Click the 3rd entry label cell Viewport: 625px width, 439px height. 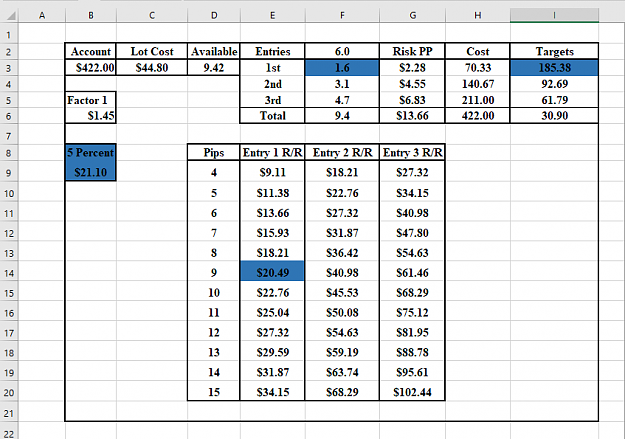tap(273, 100)
